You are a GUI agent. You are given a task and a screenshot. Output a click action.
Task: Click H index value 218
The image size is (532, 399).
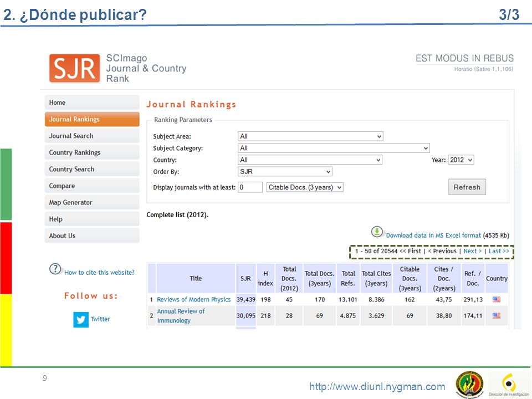265,316
